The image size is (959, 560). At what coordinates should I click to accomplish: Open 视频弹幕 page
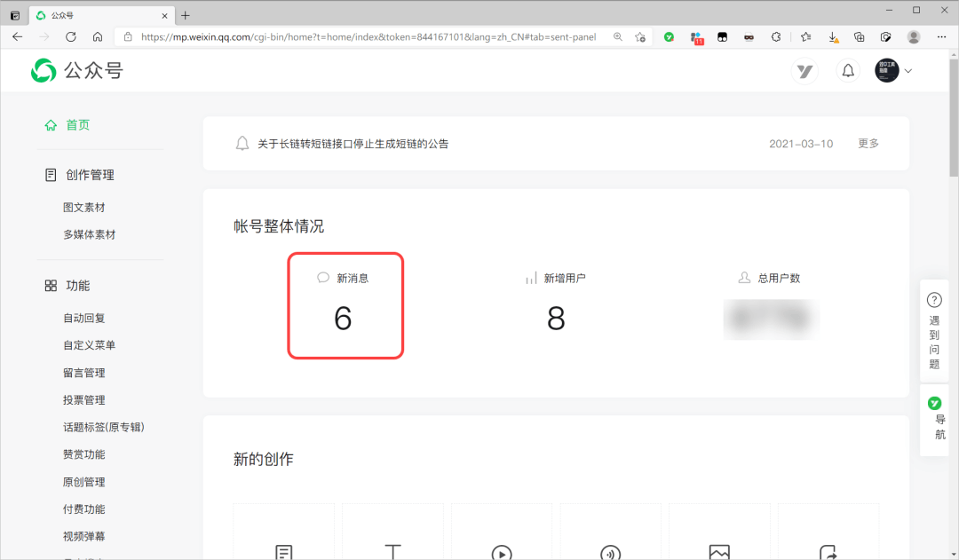[83, 536]
